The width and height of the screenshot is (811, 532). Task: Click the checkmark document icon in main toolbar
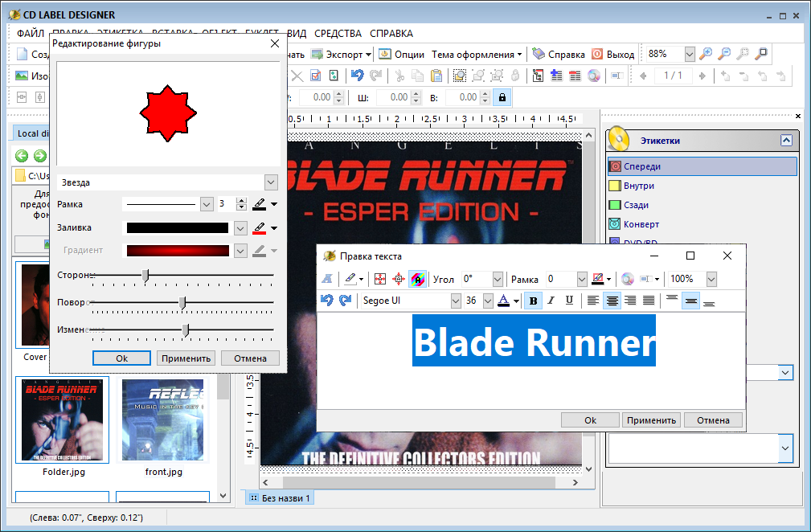(x=316, y=76)
